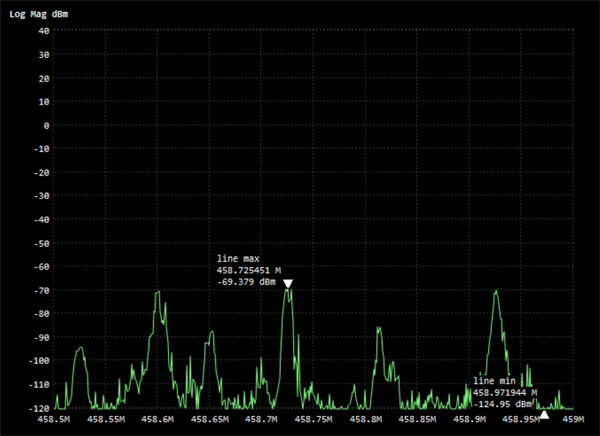Click the 40 label on the y-axis

pyautogui.click(x=43, y=30)
